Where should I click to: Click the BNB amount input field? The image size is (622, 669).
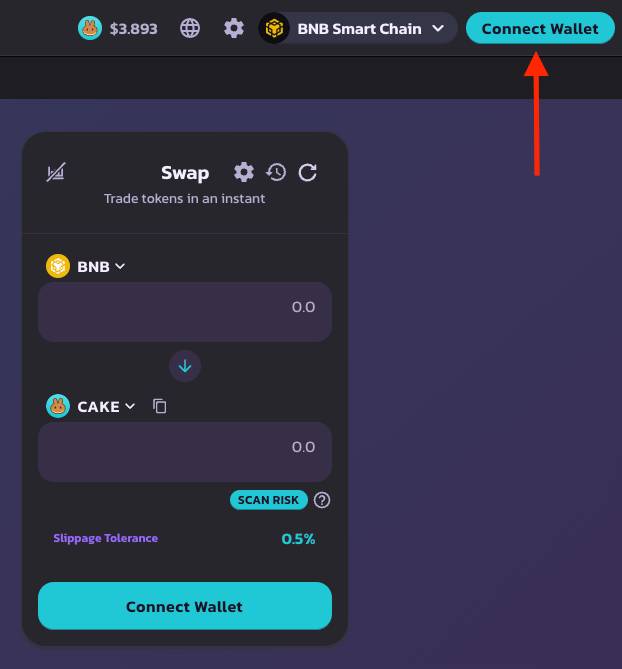185,312
